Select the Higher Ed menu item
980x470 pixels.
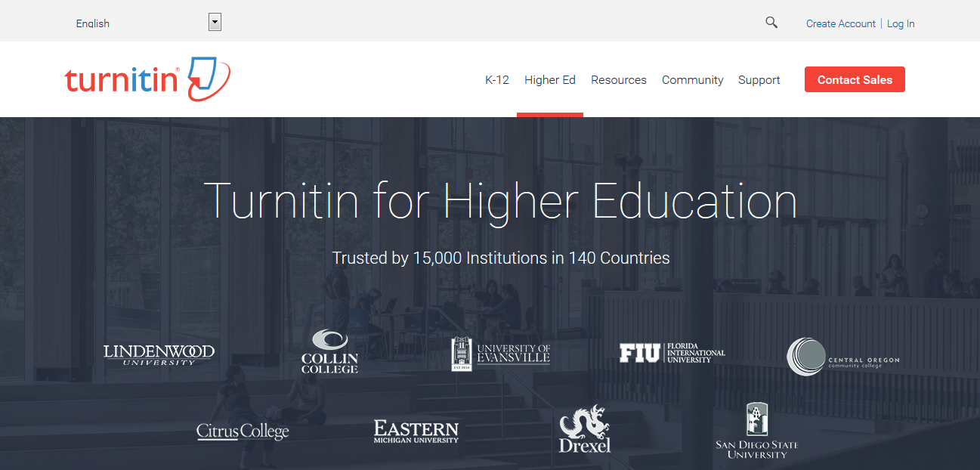(550, 80)
